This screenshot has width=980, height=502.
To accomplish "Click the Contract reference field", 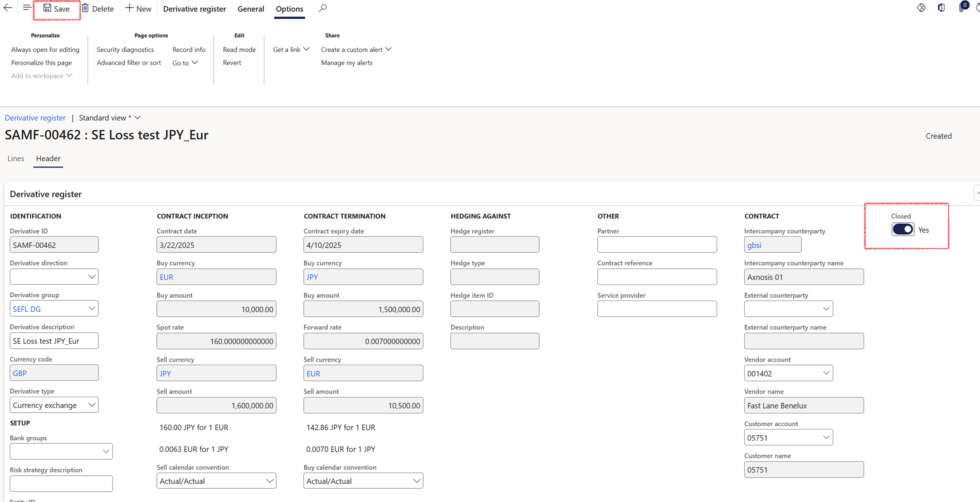I will pos(657,277).
